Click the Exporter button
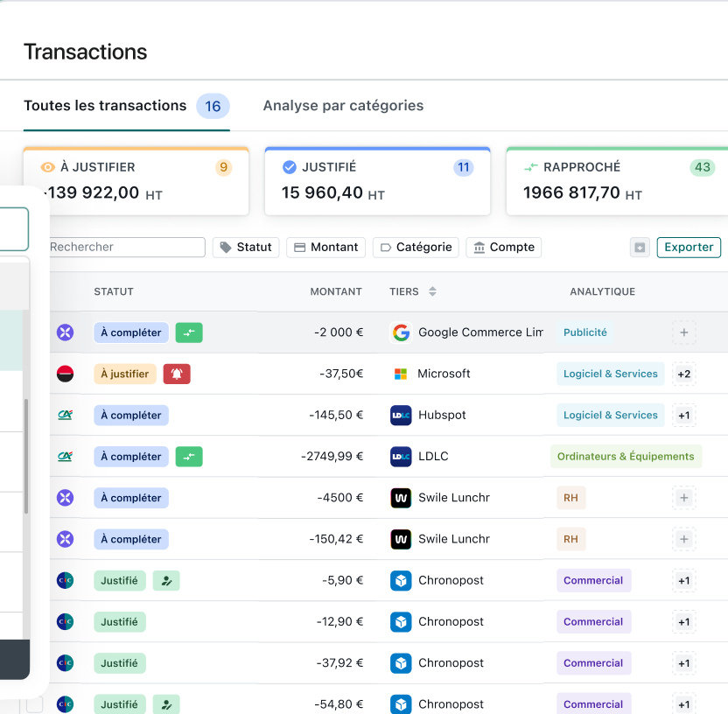Image resolution: width=728 pixels, height=714 pixels. click(689, 248)
